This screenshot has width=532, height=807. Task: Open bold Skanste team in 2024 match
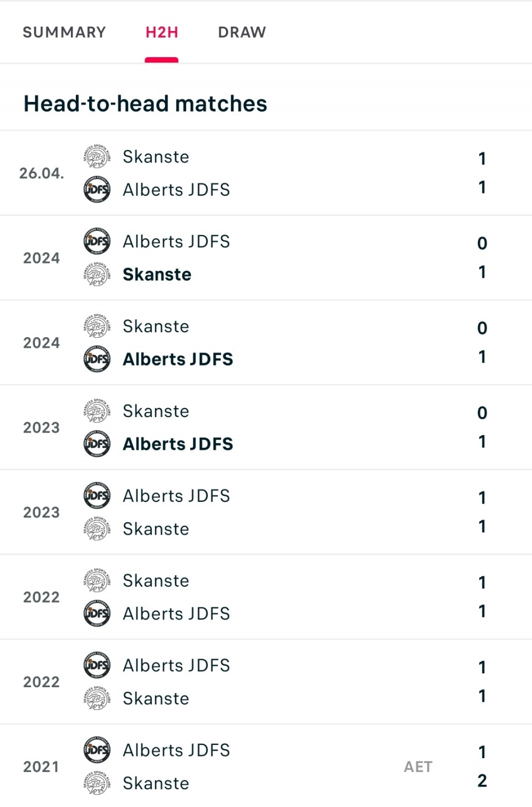pyautogui.click(x=157, y=275)
